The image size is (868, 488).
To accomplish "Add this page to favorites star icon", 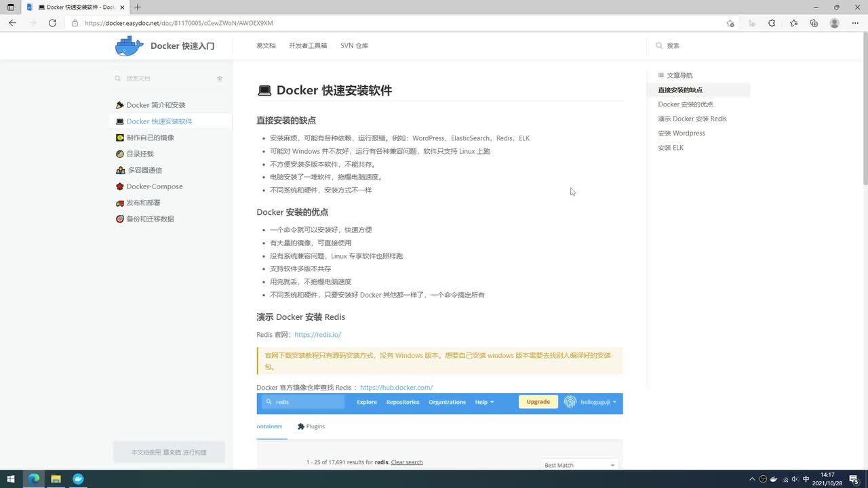I will coord(730,23).
